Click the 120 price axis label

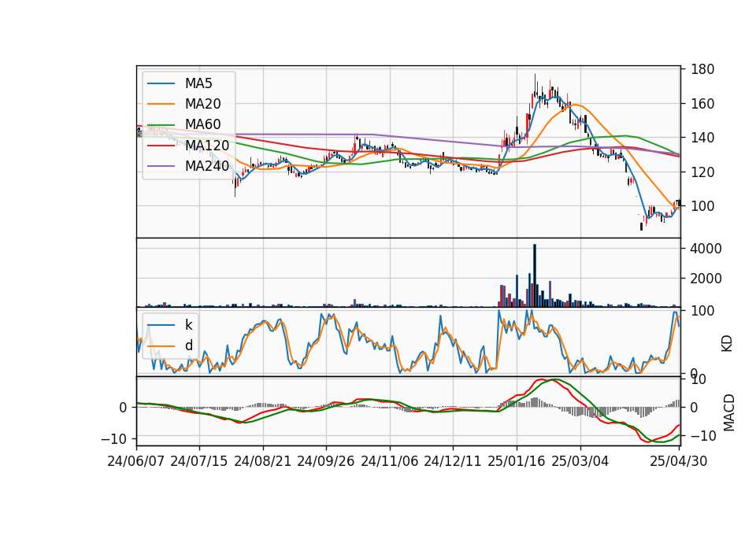[x=702, y=172]
